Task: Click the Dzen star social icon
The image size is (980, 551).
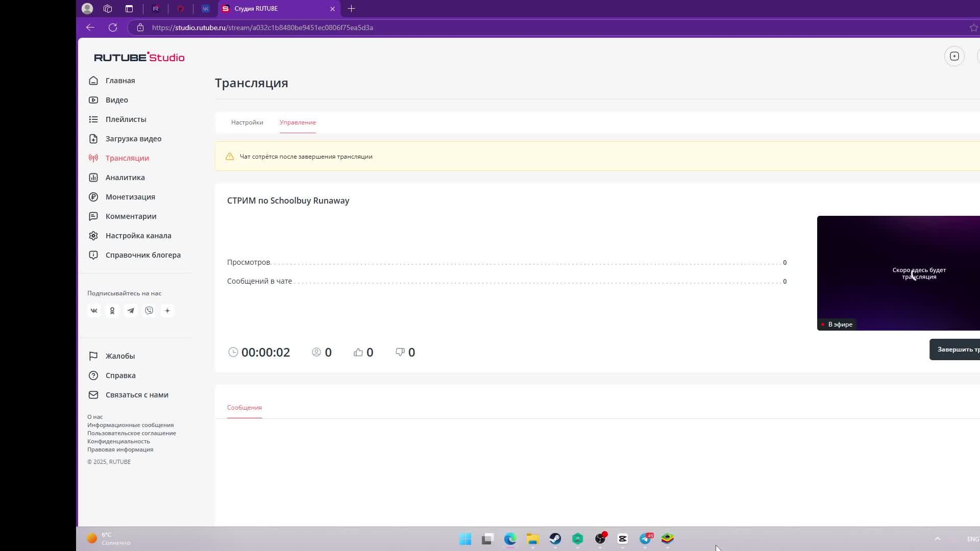Action: [x=167, y=310]
